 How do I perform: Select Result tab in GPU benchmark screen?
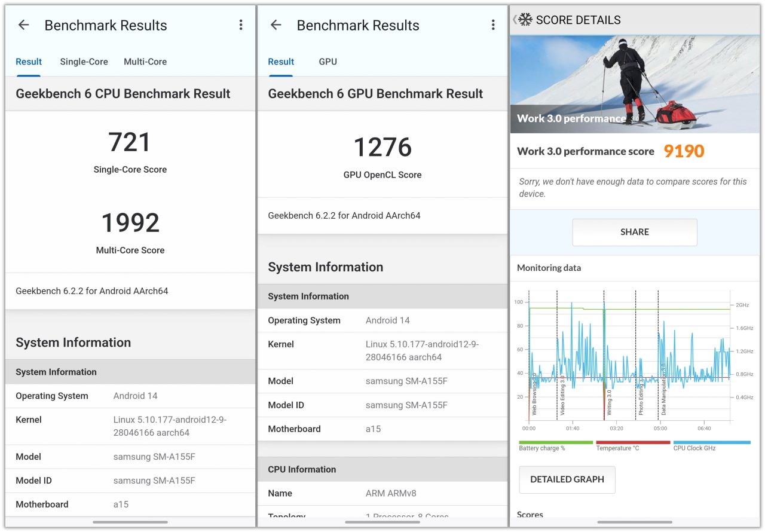pyautogui.click(x=281, y=62)
